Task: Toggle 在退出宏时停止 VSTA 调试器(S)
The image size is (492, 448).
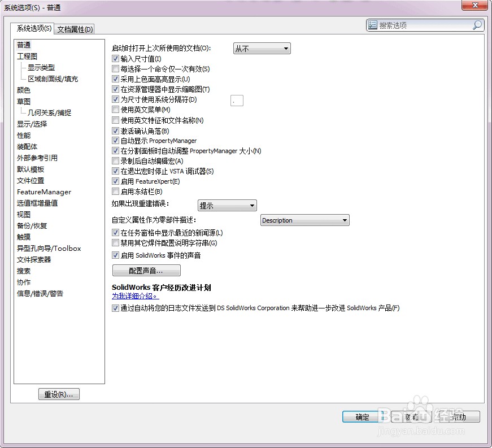Action: 115,171
